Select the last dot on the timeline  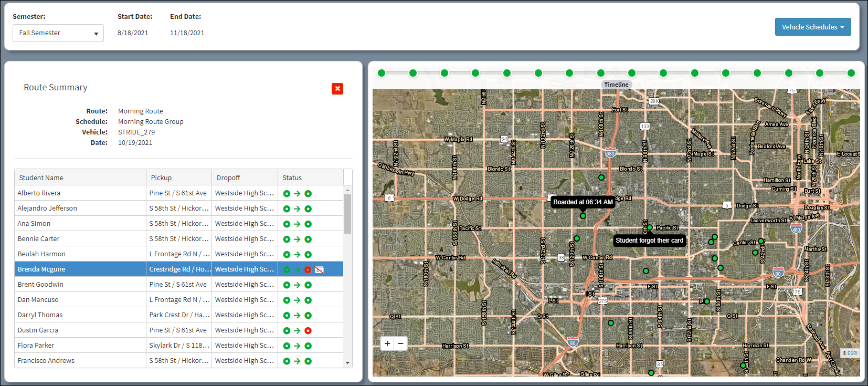coord(851,73)
